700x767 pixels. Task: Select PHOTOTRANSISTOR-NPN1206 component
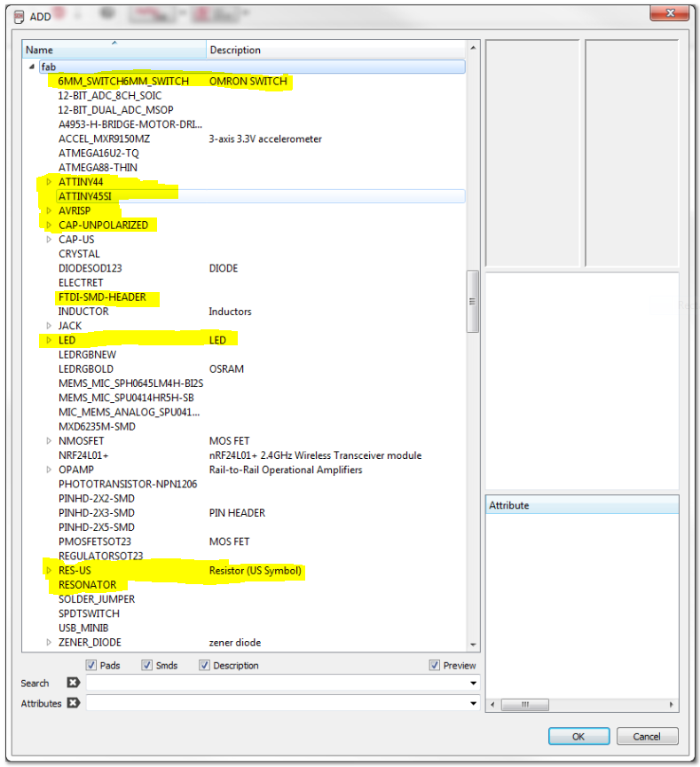coord(128,484)
